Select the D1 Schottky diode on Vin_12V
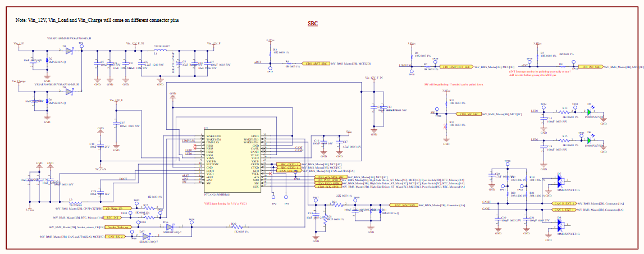The image size is (644, 254). (x=68, y=51)
